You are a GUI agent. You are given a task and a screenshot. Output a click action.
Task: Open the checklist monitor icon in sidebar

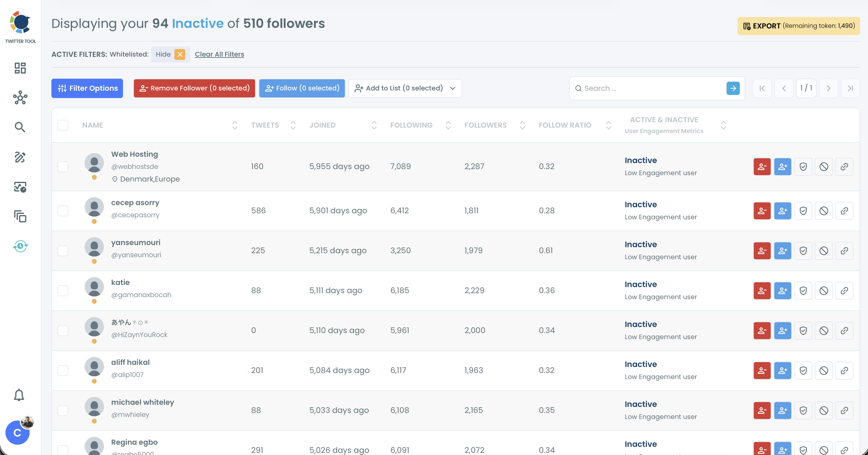pos(20,187)
